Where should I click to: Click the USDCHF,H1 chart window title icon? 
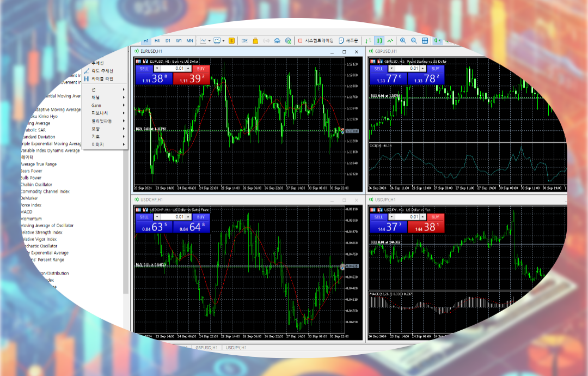pos(137,199)
